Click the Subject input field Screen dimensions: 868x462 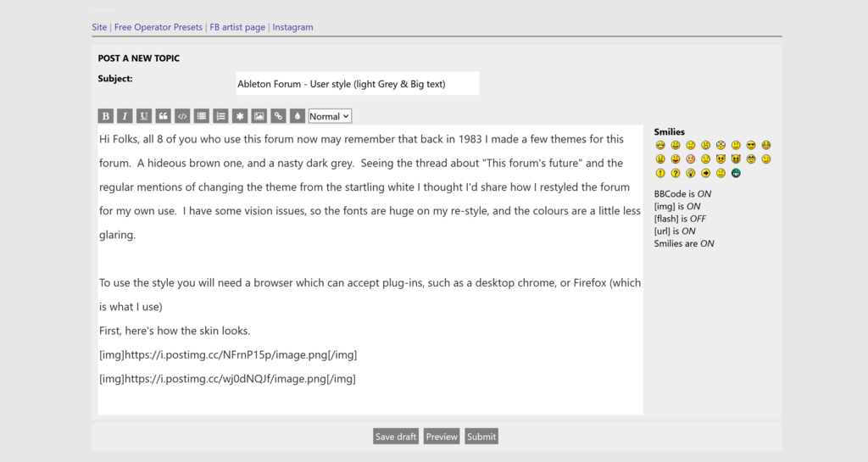click(x=358, y=84)
